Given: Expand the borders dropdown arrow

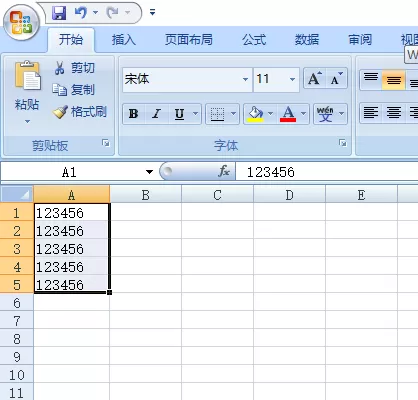Looking at the screenshot, I should pos(234,114).
